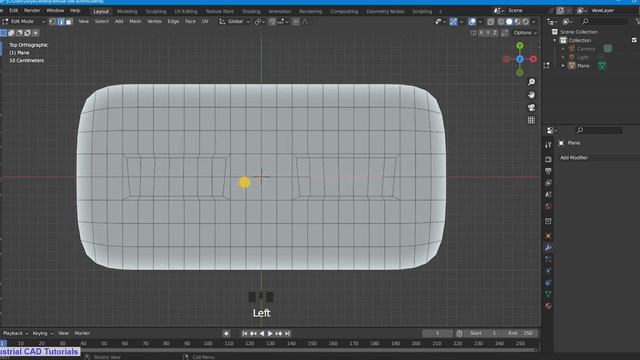Select rendered viewport shading icon
The width and height of the screenshot is (640, 360).
[525, 22]
